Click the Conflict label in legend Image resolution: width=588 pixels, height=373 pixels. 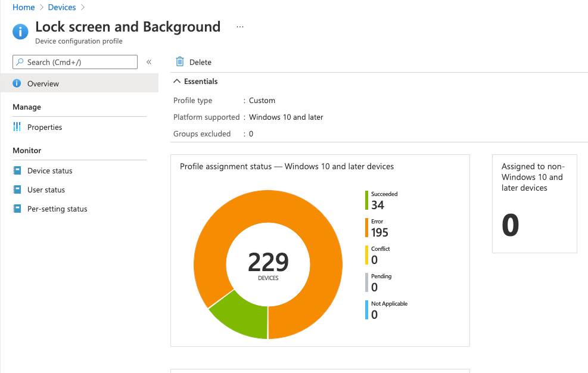point(380,249)
